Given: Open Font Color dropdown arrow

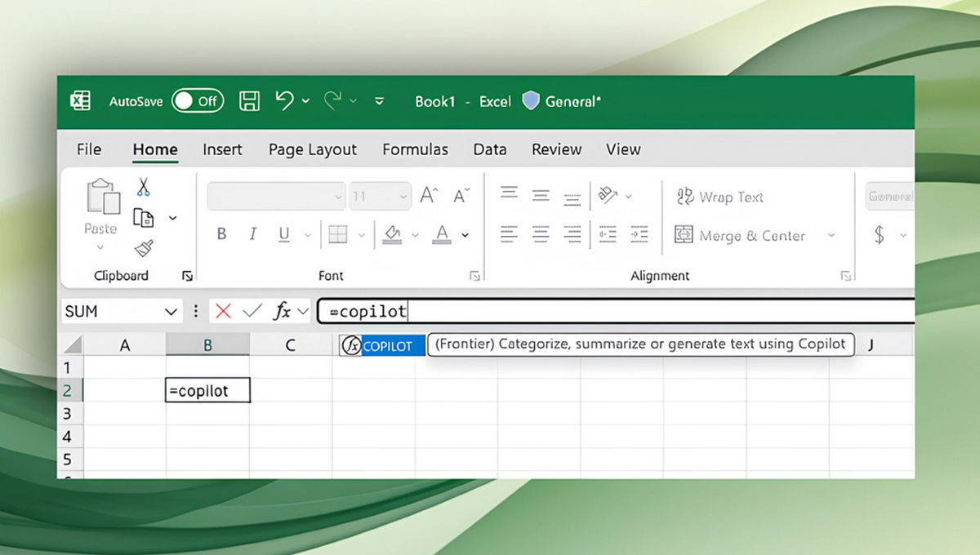Looking at the screenshot, I should click(465, 236).
